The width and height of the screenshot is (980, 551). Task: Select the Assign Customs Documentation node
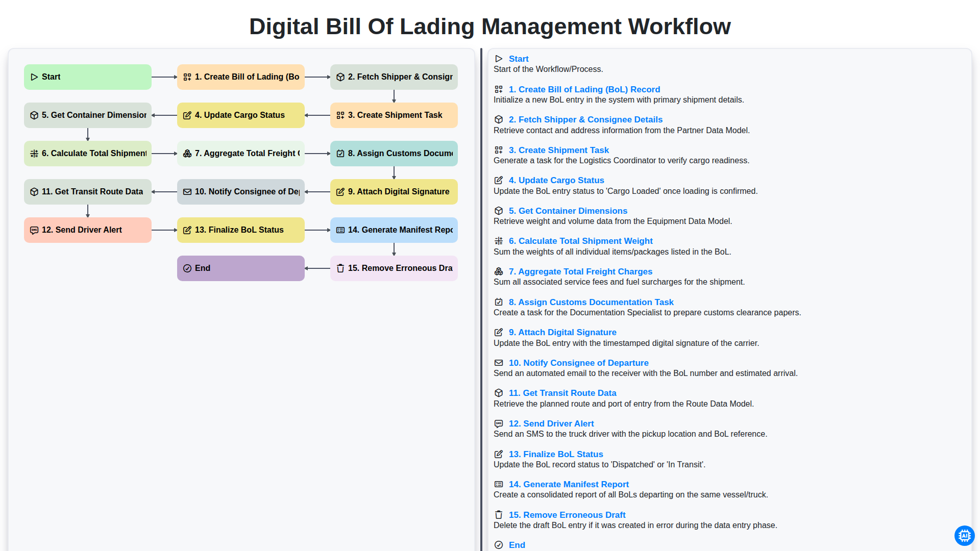pyautogui.click(x=394, y=154)
